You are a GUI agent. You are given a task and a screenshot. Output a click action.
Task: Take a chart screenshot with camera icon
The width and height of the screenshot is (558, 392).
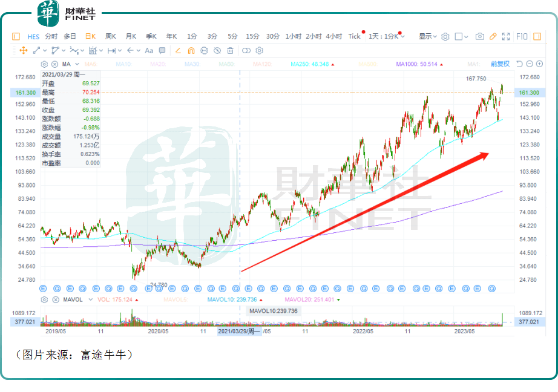point(479,36)
